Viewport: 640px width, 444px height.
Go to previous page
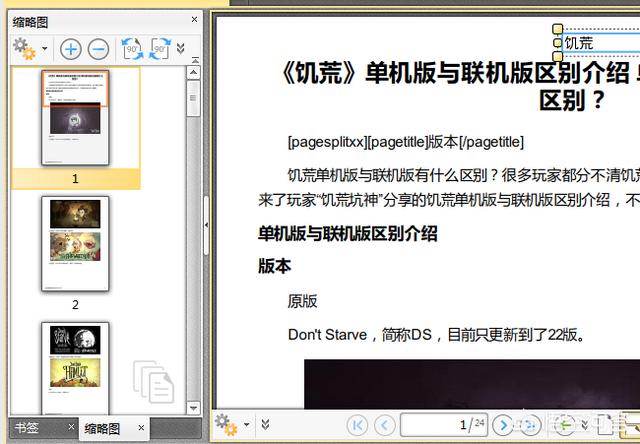384,425
